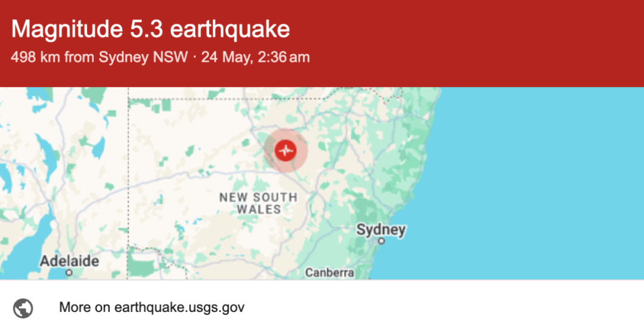644x331 pixels.
Task: Click the red alert banner background
Action: (452, 43)
